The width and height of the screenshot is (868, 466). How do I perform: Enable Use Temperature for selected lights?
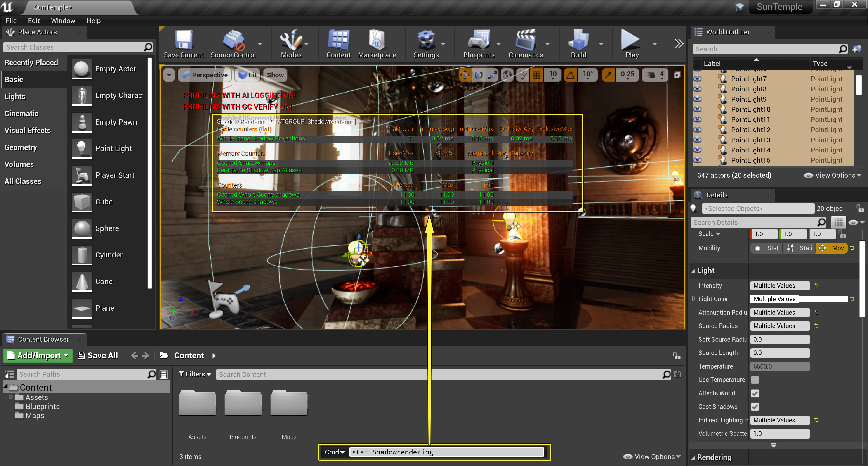coord(755,380)
